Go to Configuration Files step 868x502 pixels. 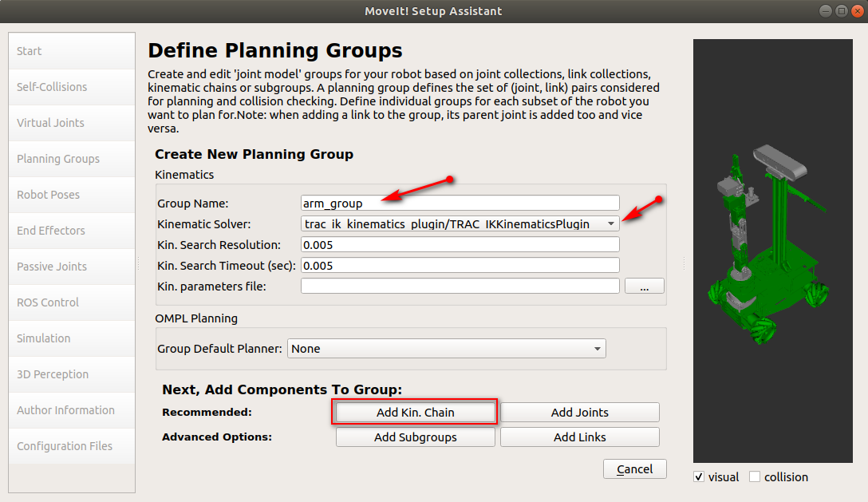coord(72,446)
